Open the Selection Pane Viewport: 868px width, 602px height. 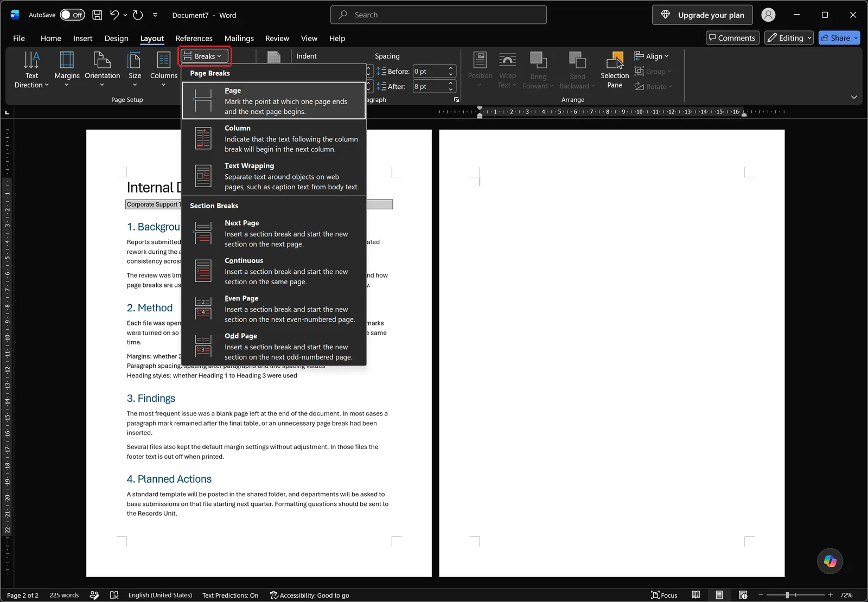click(615, 69)
